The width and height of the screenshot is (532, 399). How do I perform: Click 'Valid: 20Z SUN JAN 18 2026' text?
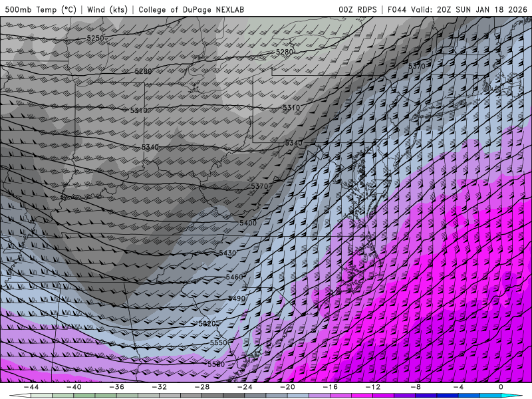469,9
